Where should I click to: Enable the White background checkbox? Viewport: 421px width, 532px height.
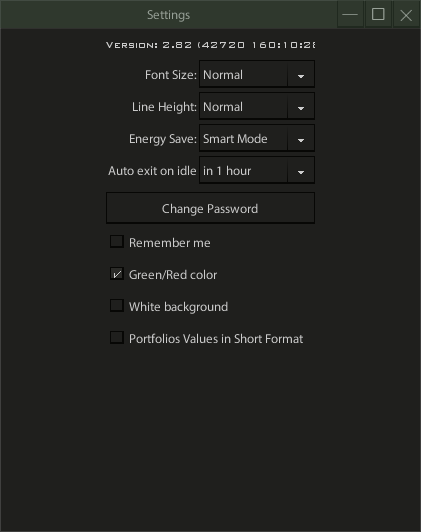pos(117,305)
